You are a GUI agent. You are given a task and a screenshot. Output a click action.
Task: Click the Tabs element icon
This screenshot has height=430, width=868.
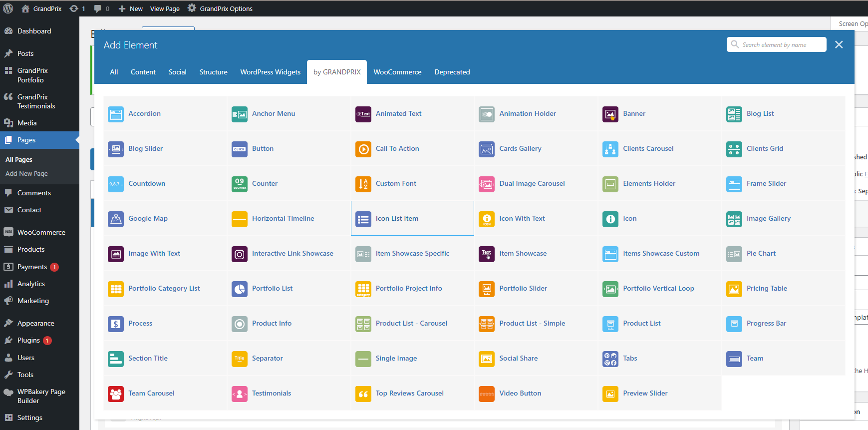coord(610,359)
